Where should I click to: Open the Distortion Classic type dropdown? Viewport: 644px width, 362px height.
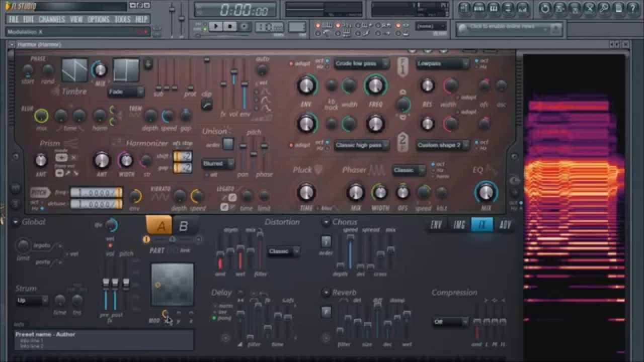pyautogui.click(x=283, y=251)
